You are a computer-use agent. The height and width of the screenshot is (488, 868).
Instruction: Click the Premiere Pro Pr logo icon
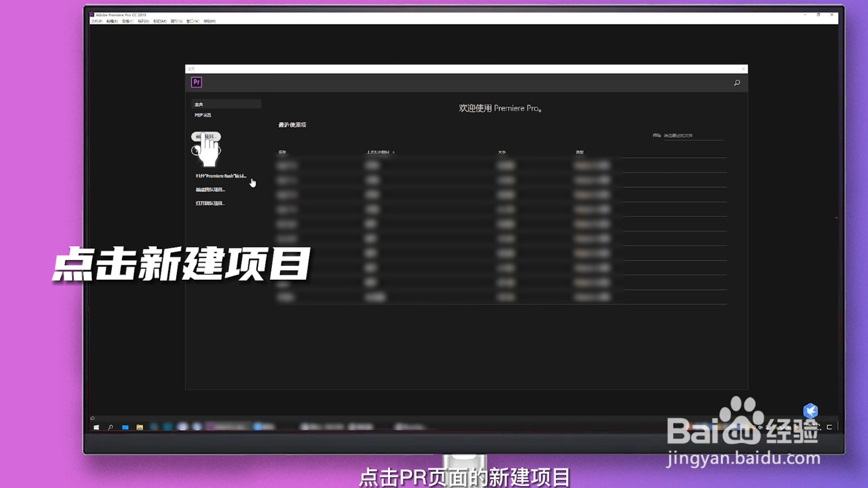pos(196,82)
